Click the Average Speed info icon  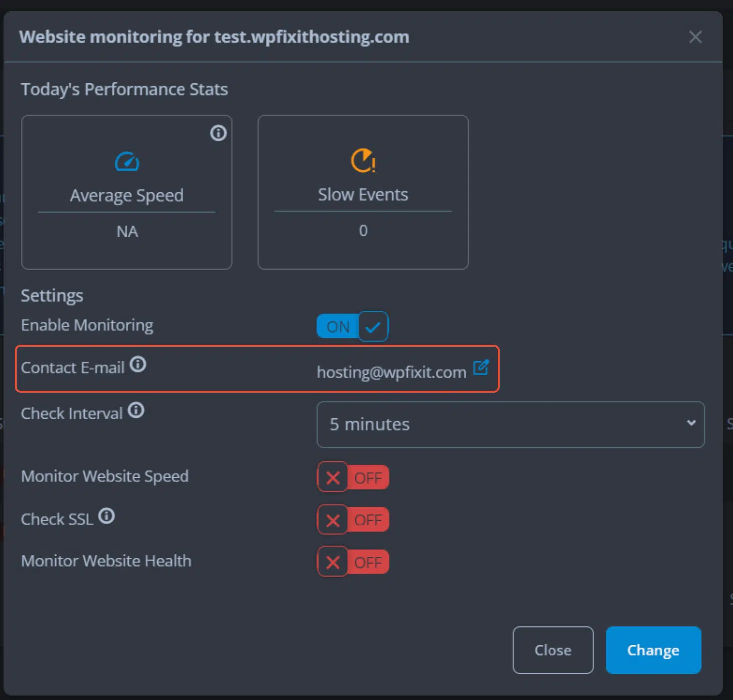tap(218, 133)
